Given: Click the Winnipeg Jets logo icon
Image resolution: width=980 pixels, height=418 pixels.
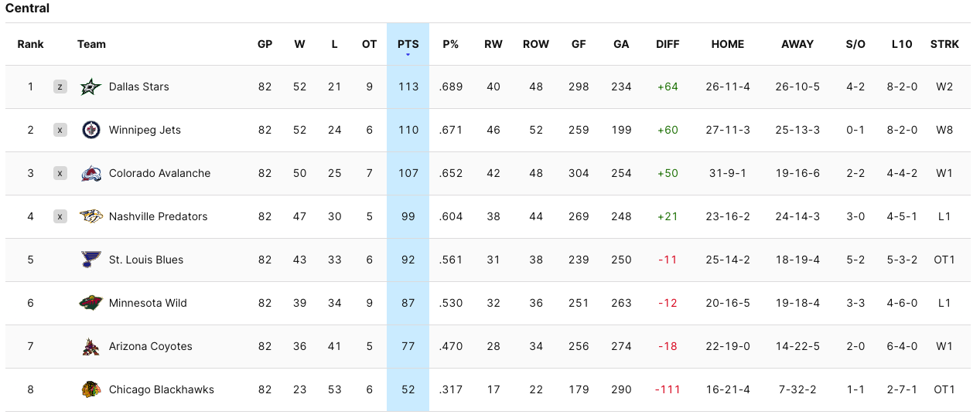Looking at the screenshot, I should tap(91, 130).
